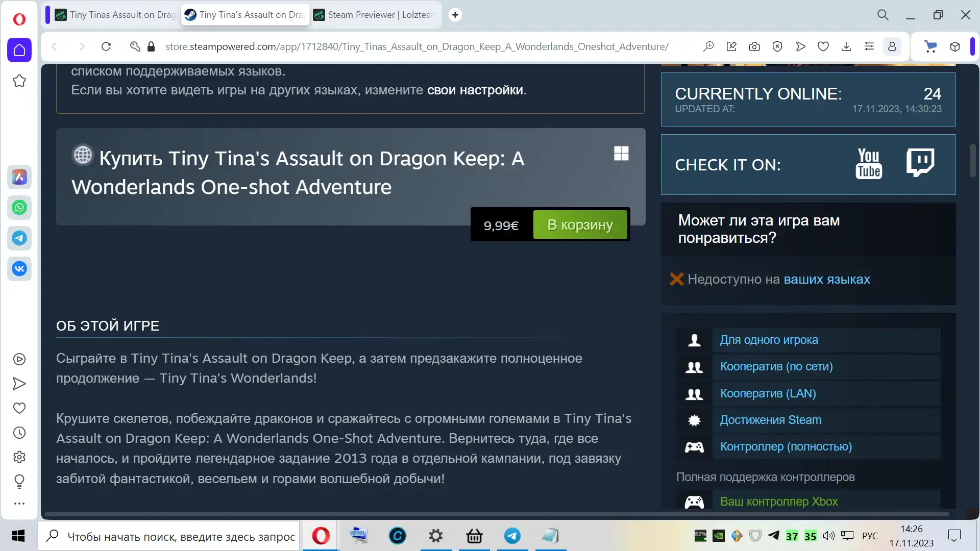Click the Windows taskbar search box
The image size is (980, 551).
point(168,536)
